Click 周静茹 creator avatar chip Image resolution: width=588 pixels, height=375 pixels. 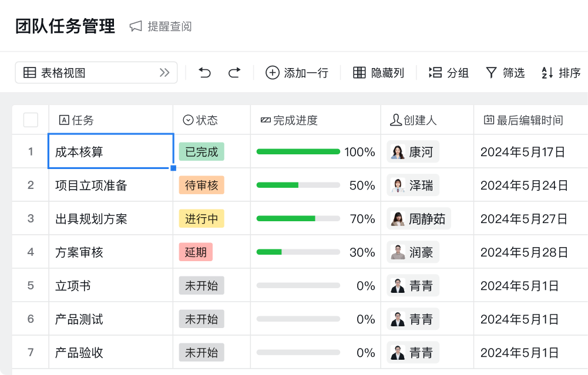[419, 218]
